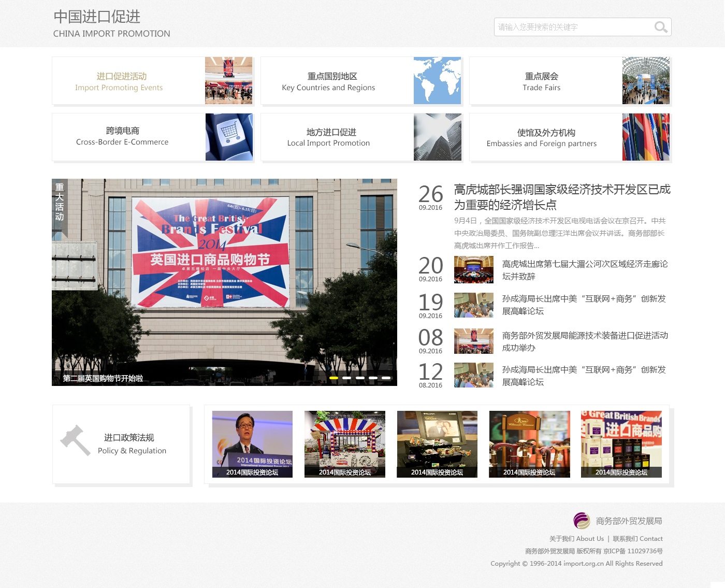725x588 pixels.
Task: Click the thumbnail for the 12 08.2016 news
Action: [x=474, y=375]
